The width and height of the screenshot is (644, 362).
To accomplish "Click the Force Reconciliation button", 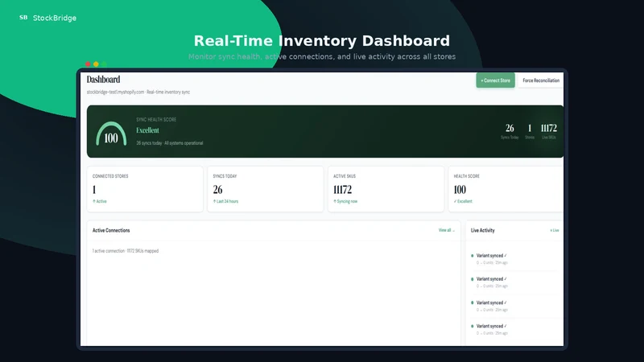I will [x=541, y=80].
